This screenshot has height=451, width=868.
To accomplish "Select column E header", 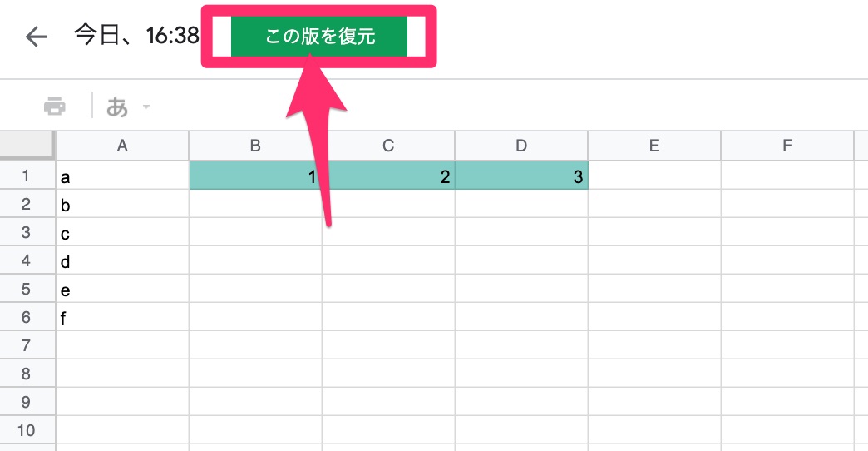I will point(654,146).
